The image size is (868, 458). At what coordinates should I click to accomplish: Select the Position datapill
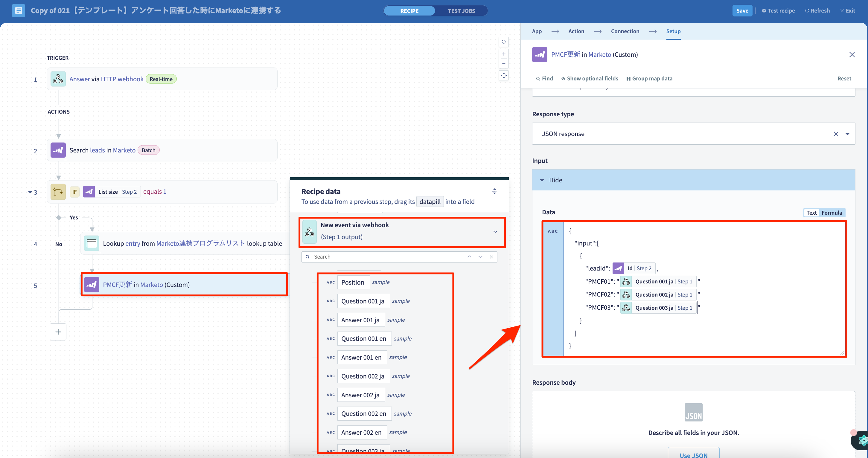coord(353,282)
